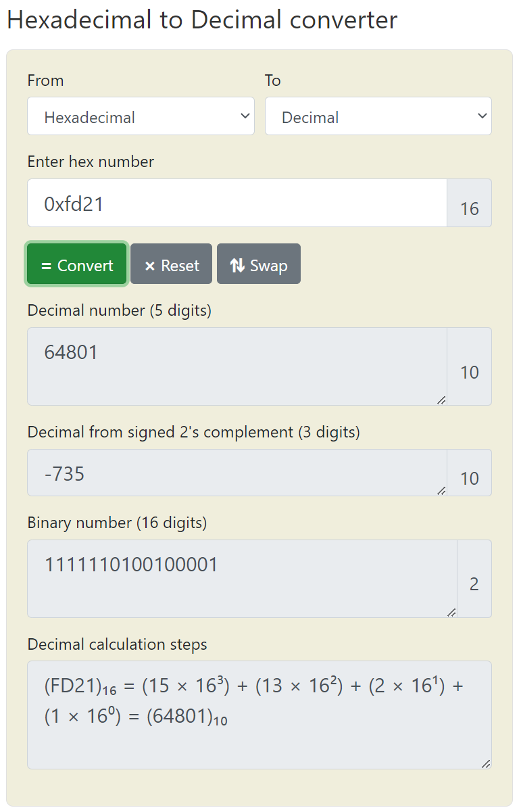Click the Reset button
The image size is (521, 812).
(171, 264)
